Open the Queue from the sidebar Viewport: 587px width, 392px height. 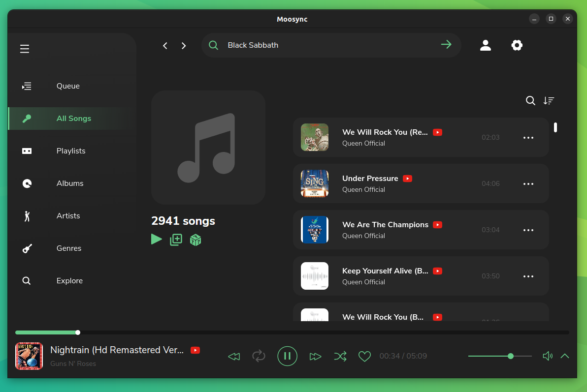pyautogui.click(x=67, y=86)
